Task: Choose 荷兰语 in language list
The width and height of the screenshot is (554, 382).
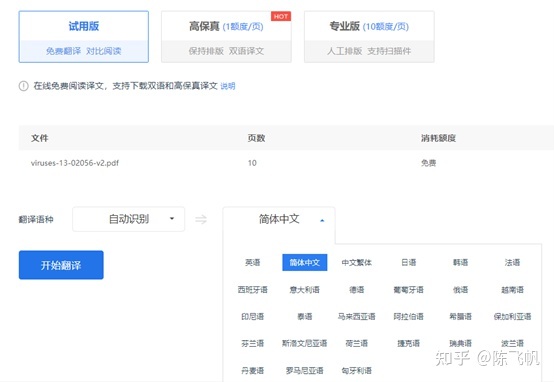Action: 356,343
